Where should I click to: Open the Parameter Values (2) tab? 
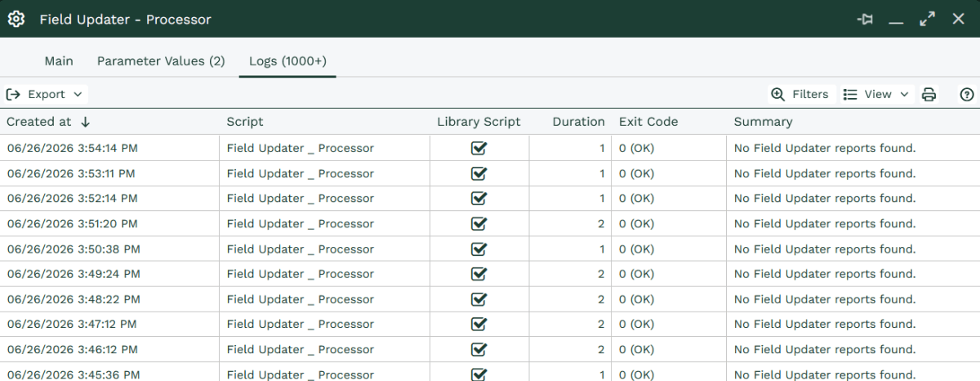pos(161,61)
